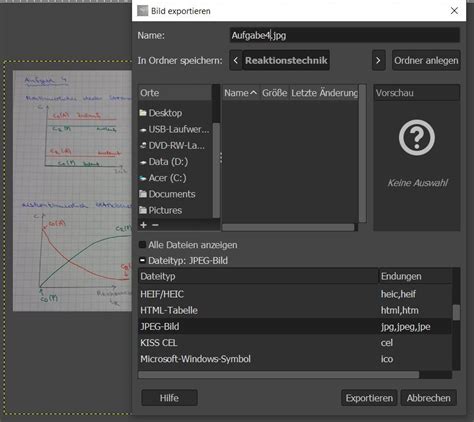Add a bookmark with the plus icon
Viewport: 474px width, 422px height.
(x=144, y=225)
